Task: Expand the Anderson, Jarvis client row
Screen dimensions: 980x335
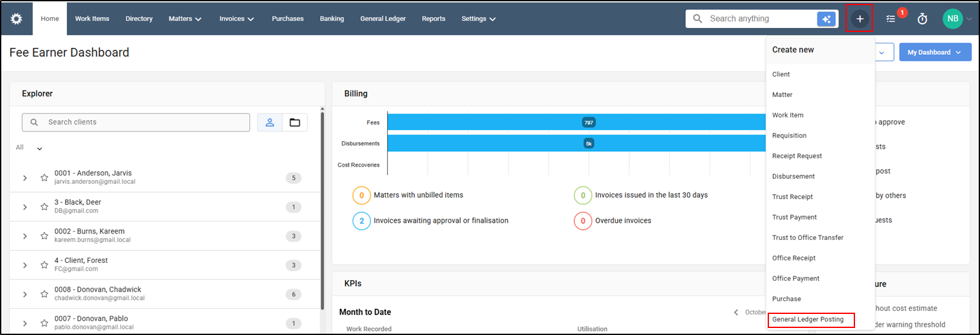Action: [x=25, y=178]
